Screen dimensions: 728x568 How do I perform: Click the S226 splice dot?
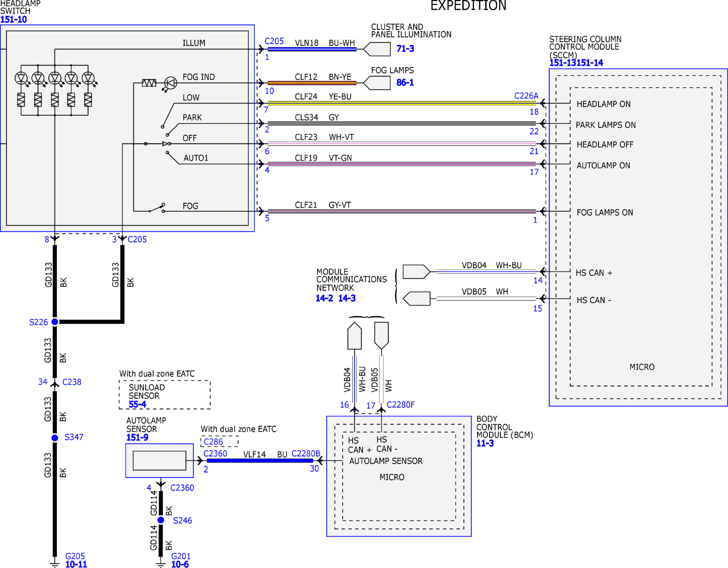tap(55, 322)
